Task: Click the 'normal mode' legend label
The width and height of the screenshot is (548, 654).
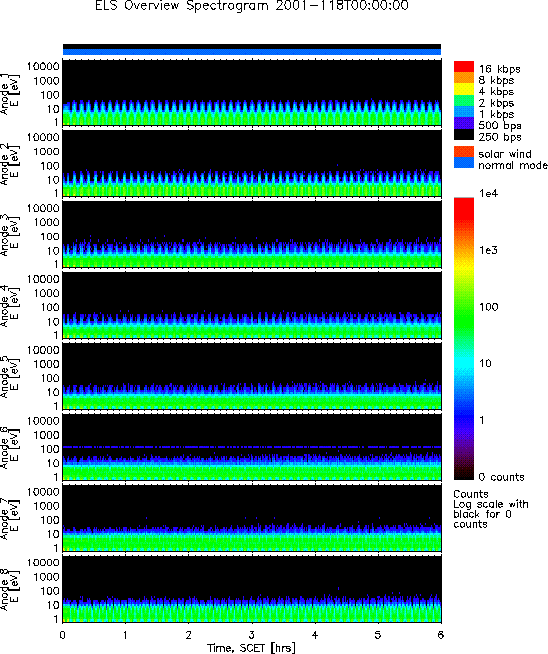Action: tap(513, 165)
